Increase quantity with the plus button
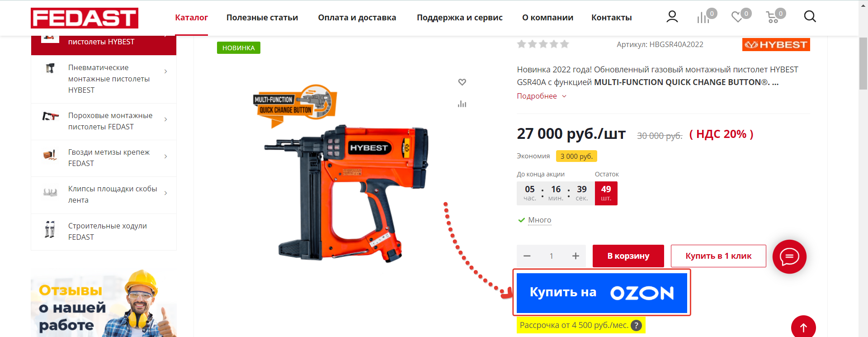This screenshot has height=337, width=868. (576, 256)
